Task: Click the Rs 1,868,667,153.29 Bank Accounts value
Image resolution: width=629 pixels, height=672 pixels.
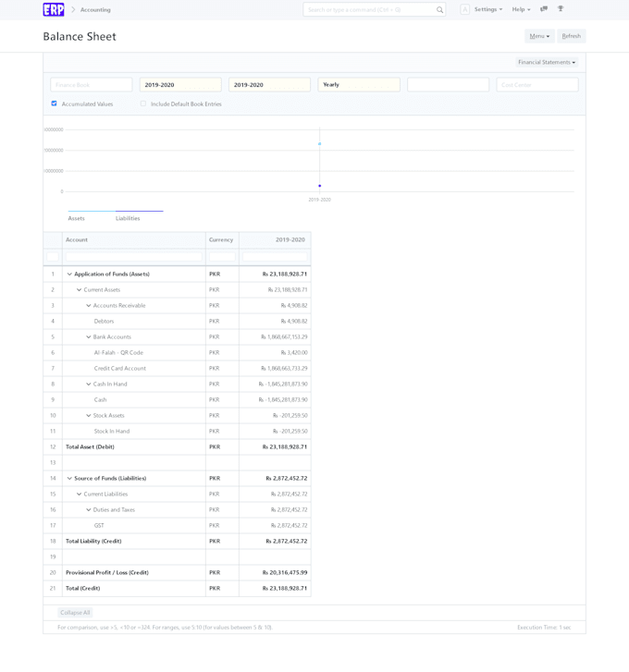Action: pyautogui.click(x=275, y=337)
